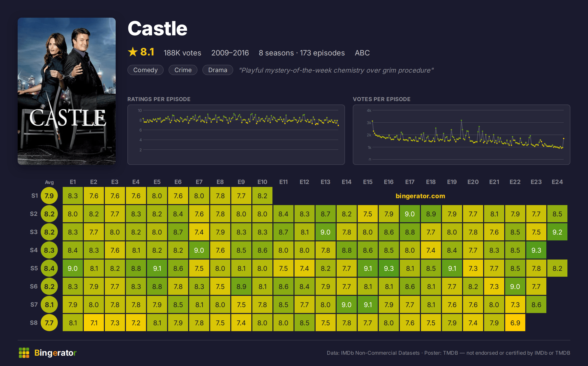Select the S4 E23 cell rated 9.3
This screenshot has height=366, width=588.
pos(536,250)
